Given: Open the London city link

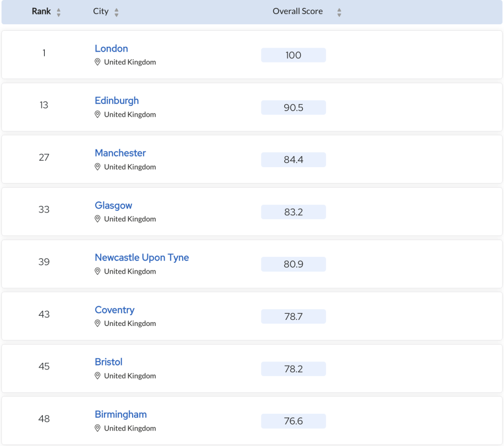Looking at the screenshot, I should (111, 49).
